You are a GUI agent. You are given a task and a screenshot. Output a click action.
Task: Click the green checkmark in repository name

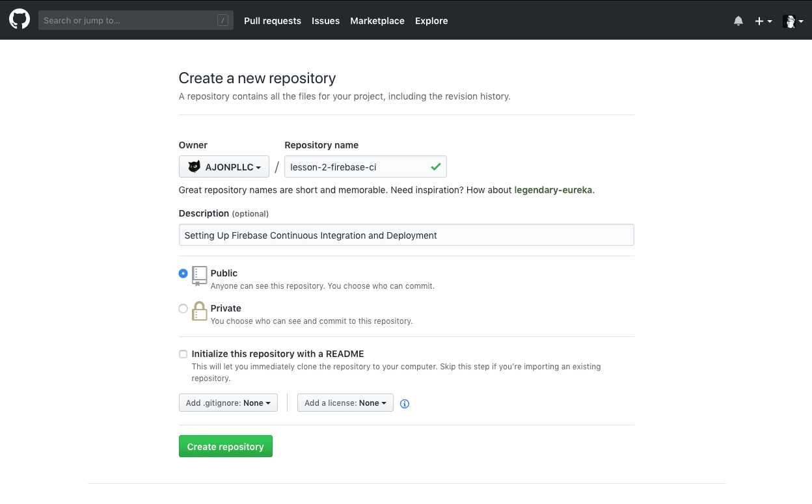coord(436,167)
